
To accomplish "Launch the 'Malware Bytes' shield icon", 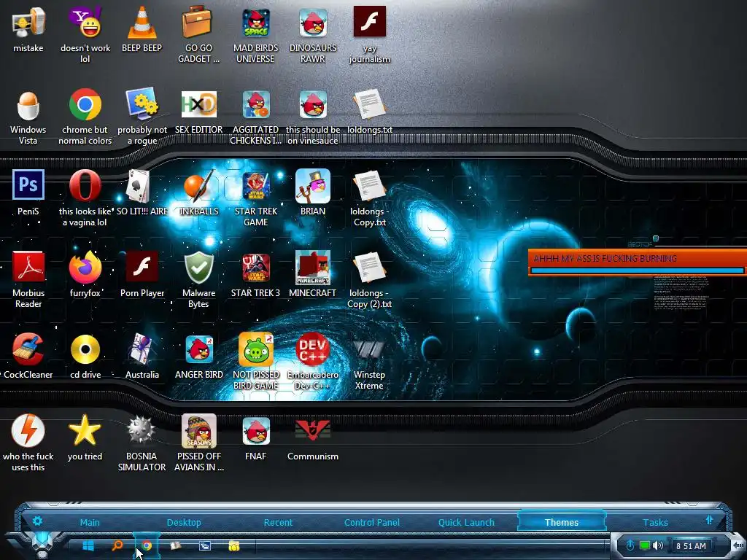I will coord(198,268).
